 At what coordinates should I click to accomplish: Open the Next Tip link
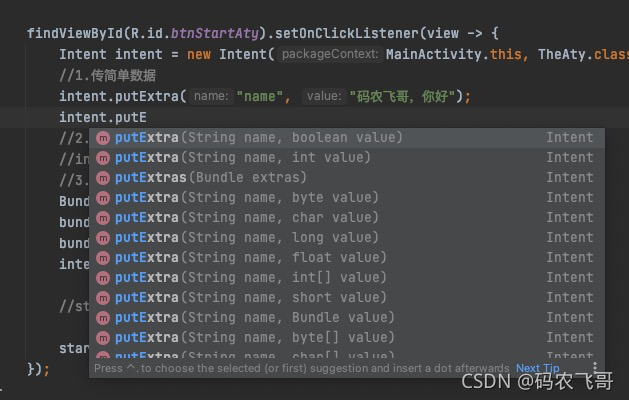click(538, 368)
